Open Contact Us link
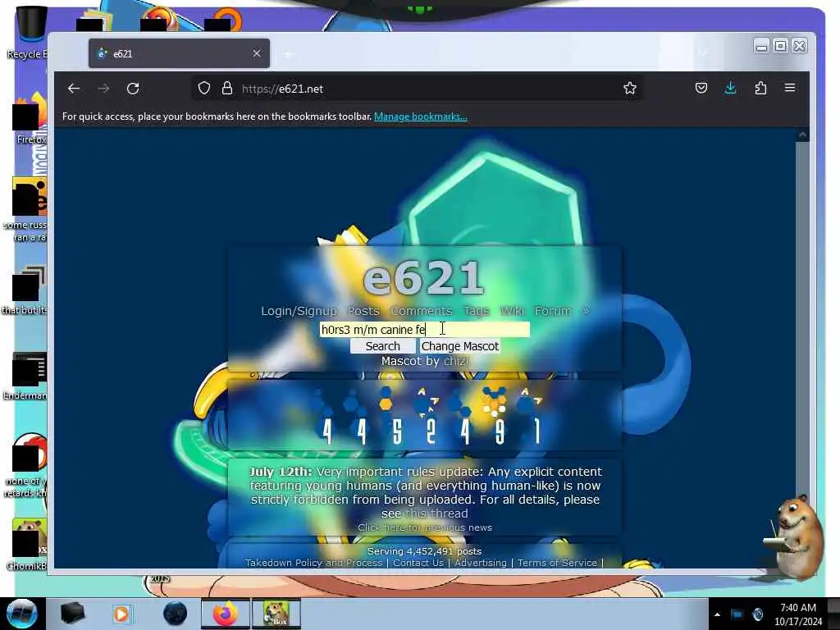The image size is (840, 630). pyautogui.click(x=418, y=563)
